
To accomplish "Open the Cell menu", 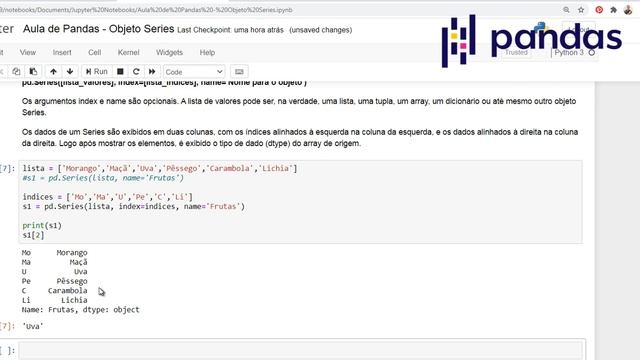I will point(94,52).
